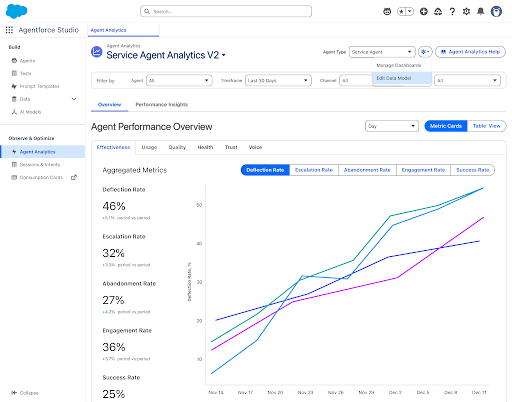This screenshot has height=402, width=512.
Task: Open the Day granularity dropdown
Action: pos(392,126)
